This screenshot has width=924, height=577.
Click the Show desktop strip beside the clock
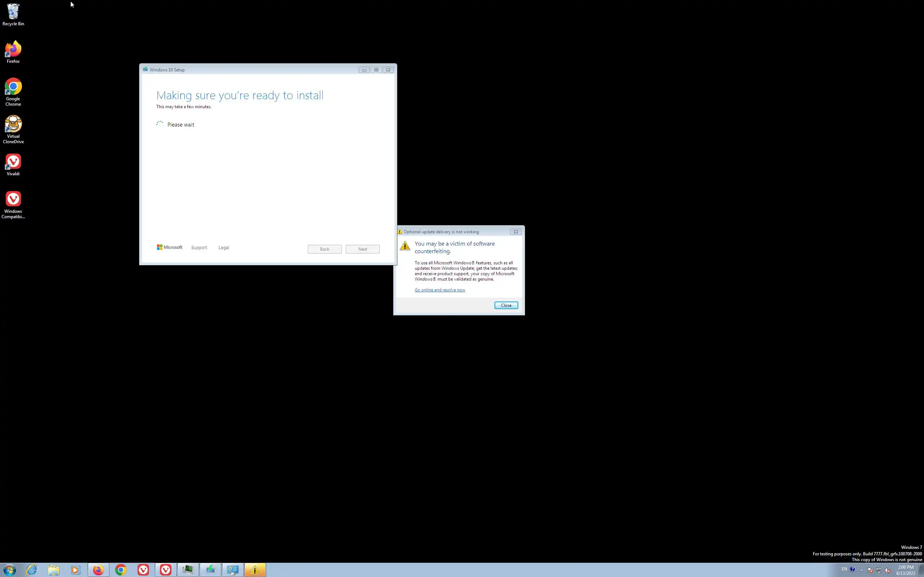(x=921, y=570)
